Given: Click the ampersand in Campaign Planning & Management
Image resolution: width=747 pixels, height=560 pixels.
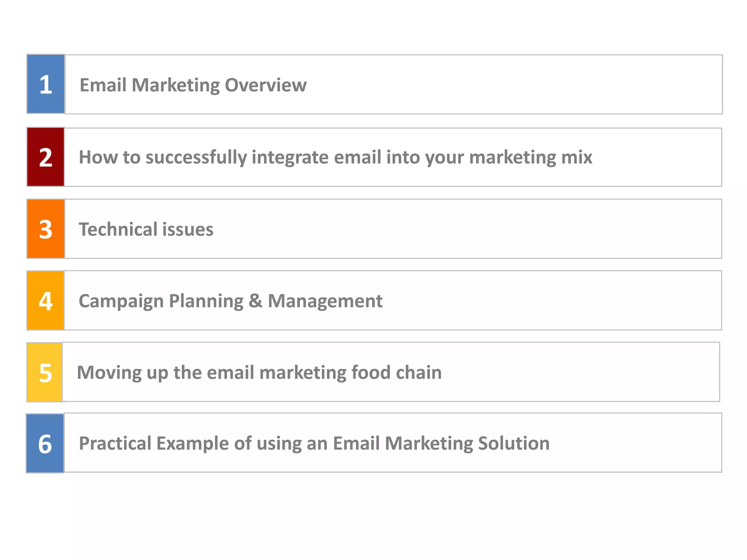Looking at the screenshot, I should 255,301.
